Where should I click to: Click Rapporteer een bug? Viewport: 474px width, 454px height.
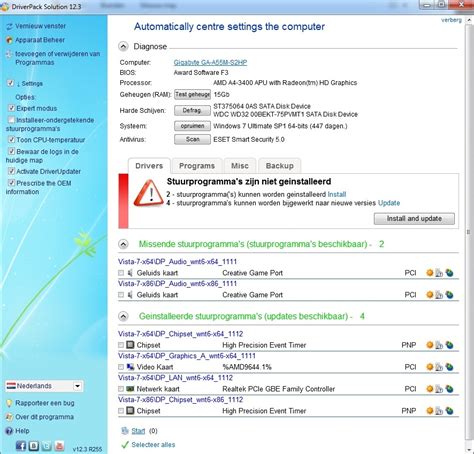point(45,403)
